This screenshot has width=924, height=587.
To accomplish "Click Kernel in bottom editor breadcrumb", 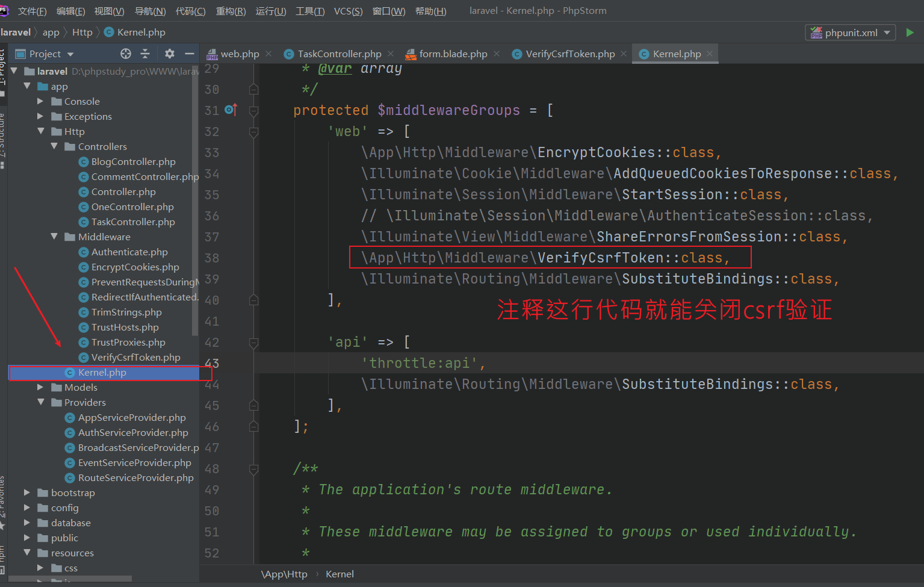I will click(340, 574).
